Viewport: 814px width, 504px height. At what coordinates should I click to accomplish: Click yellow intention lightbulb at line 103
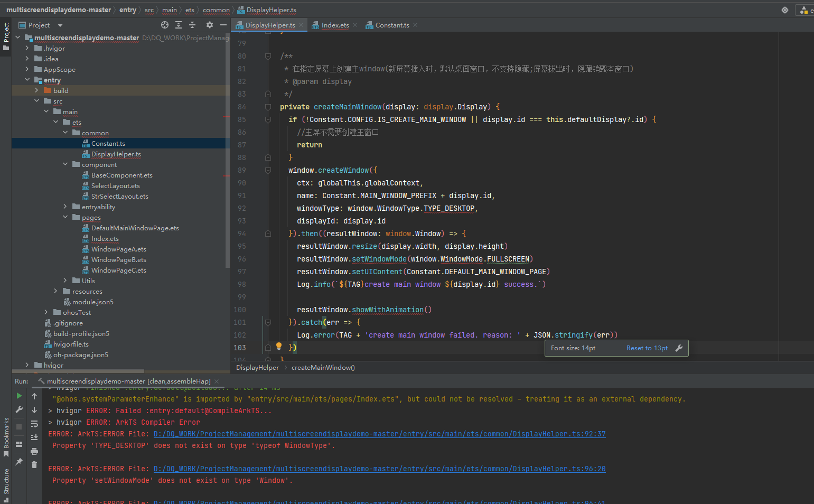point(279,347)
